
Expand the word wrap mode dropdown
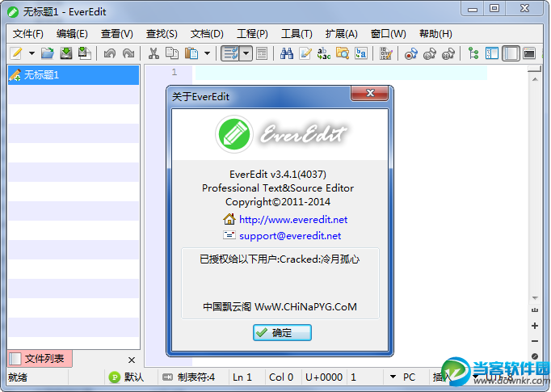246,53
